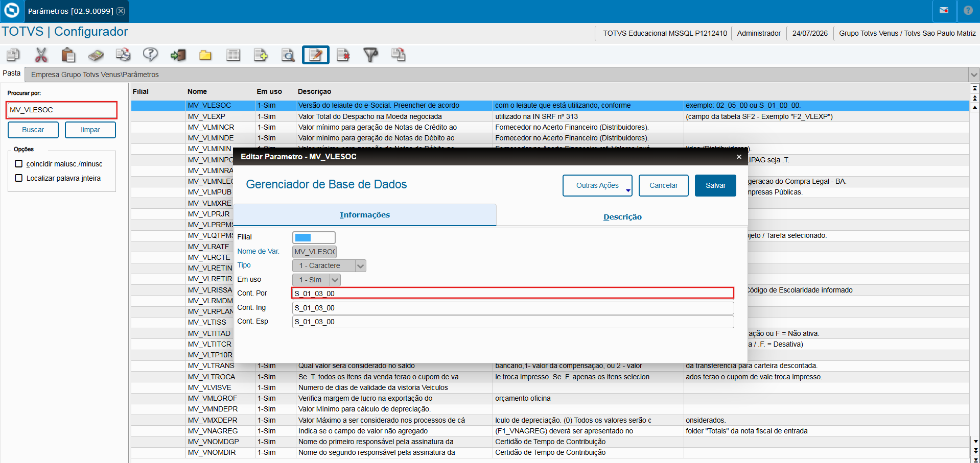Viewport: 980px width, 463px height.
Task: Click Grupo Totvs Venus / Totvs Sao Paulo Matriz
Action: [907, 34]
